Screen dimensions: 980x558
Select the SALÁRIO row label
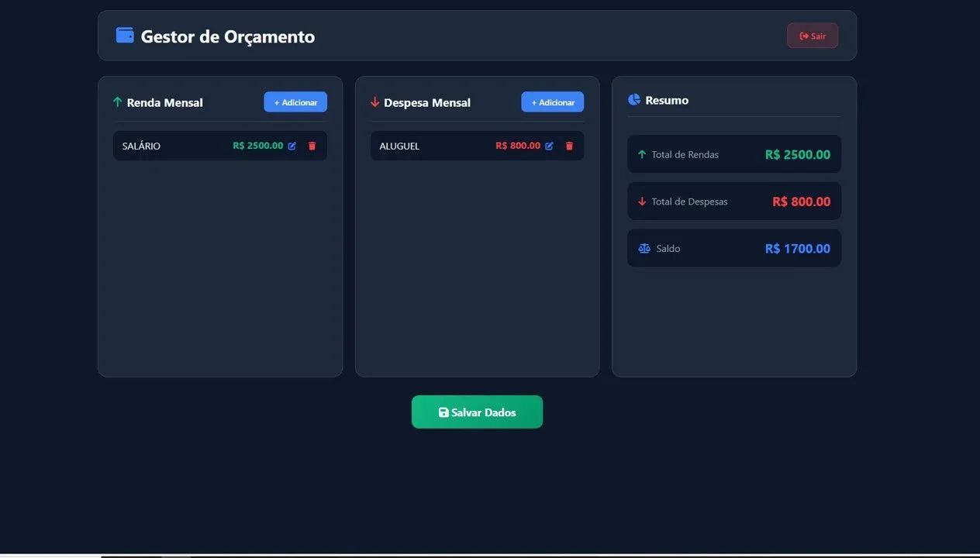click(141, 146)
